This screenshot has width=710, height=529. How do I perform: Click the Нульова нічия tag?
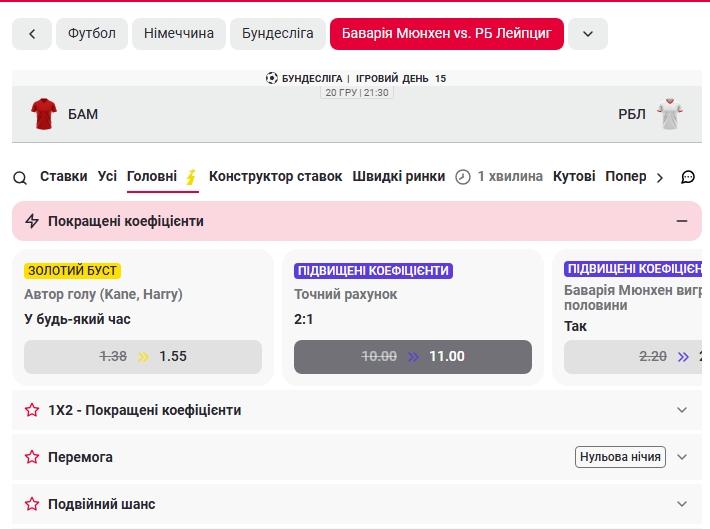620,457
